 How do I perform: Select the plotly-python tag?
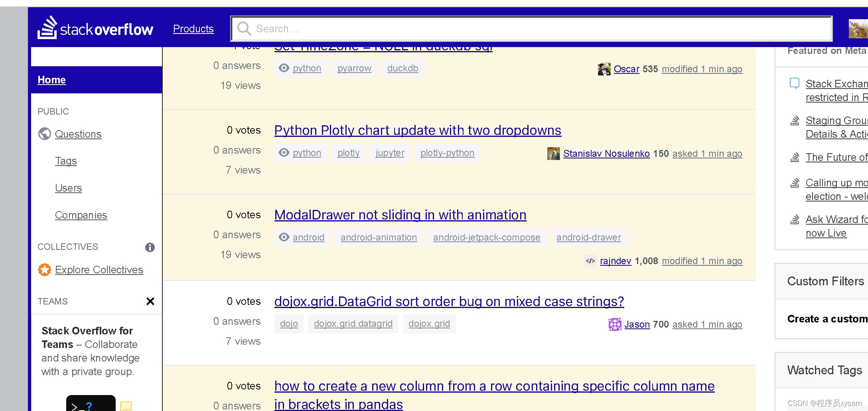(447, 152)
